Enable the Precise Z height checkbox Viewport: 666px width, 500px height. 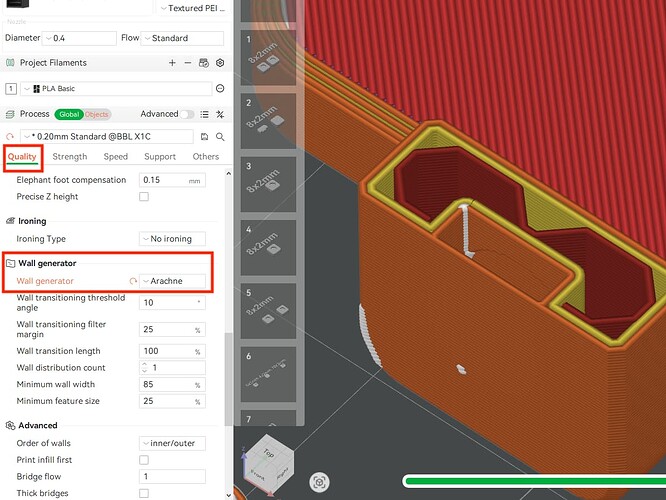coord(144,197)
